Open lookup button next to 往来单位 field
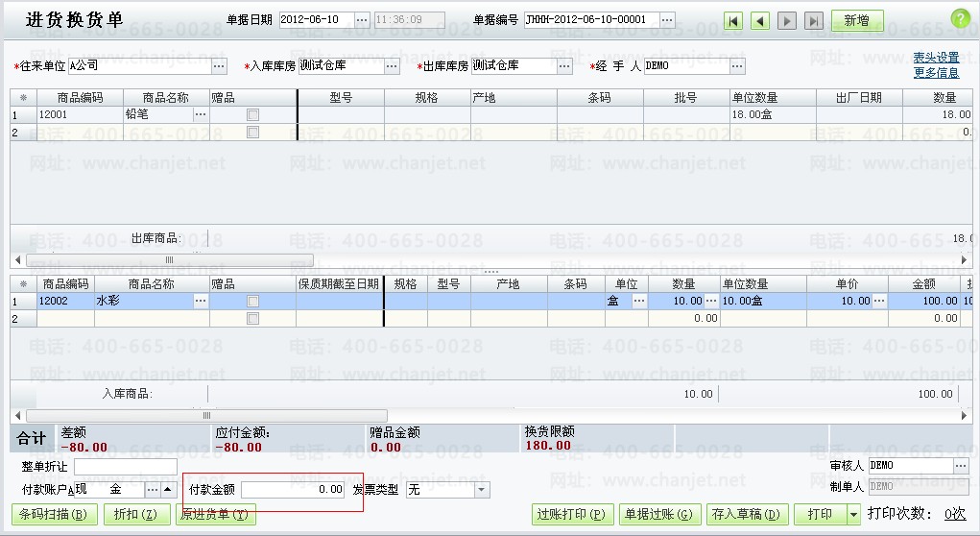980x536 pixels. (219, 66)
